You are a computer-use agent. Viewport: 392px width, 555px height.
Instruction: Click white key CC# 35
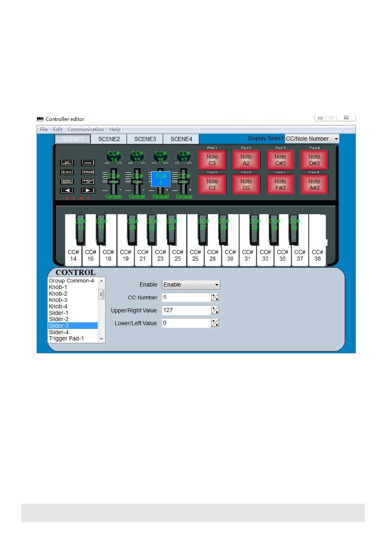(x=282, y=255)
